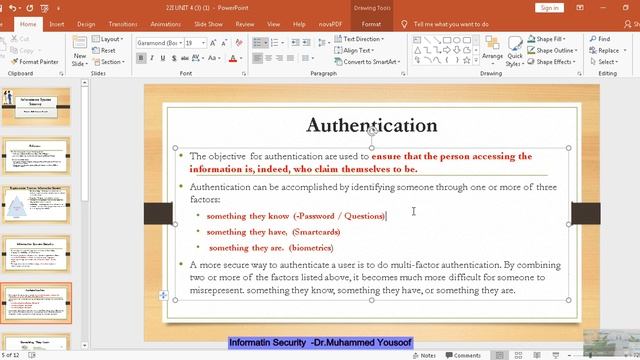The image size is (640, 360).
Task: Click the Sign in button
Action: coord(549,8)
